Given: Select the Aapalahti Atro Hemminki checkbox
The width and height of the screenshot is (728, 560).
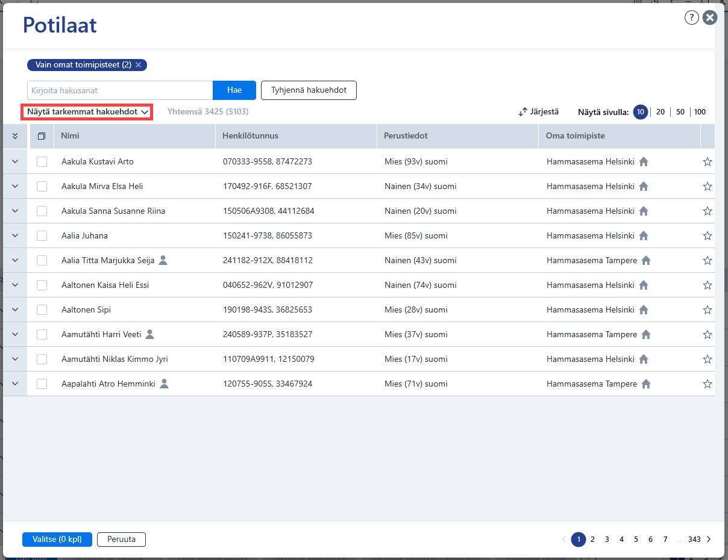Looking at the screenshot, I should point(42,384).
